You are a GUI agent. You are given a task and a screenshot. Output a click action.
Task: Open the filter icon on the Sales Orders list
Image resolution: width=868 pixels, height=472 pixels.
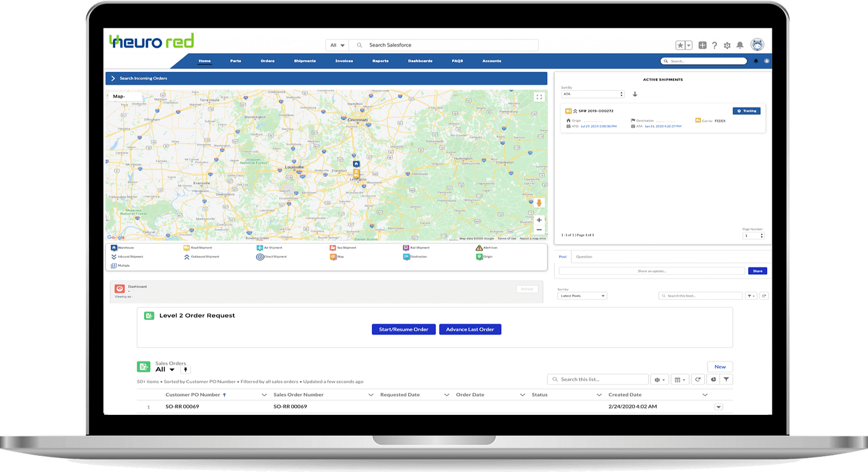[x=726, y=379]
